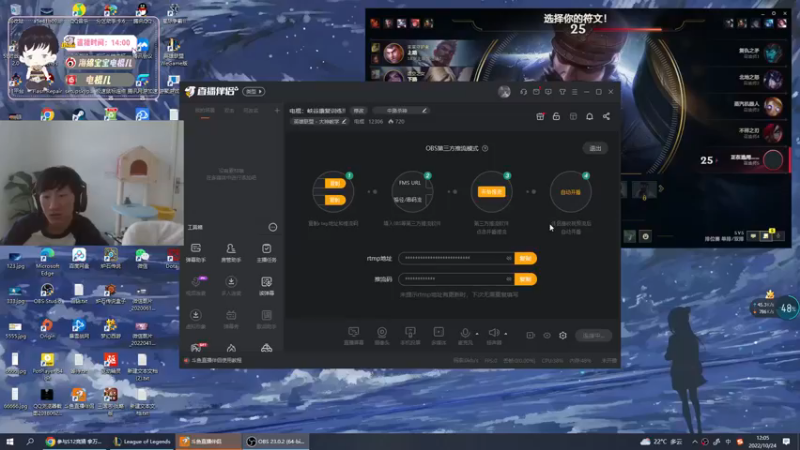Image resolution: width=800 pixels, height=450 pixels.
Task: Open the 主播任务 tool
Action: (266, 253)
